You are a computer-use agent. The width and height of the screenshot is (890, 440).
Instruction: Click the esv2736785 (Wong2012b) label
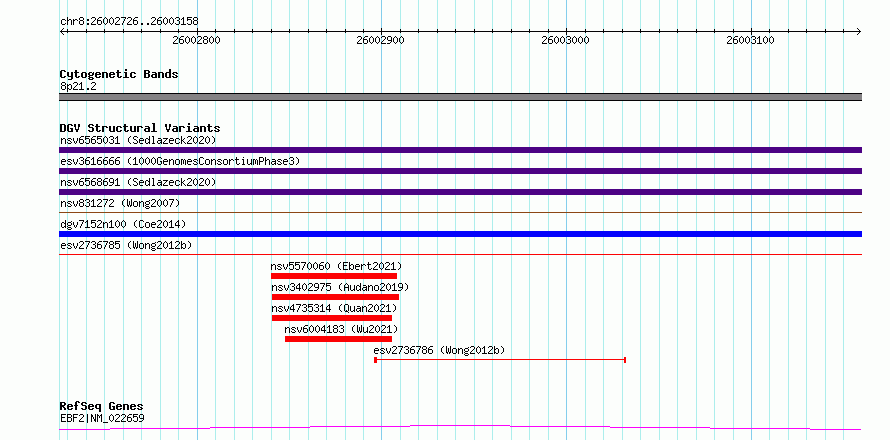point(126,245)
